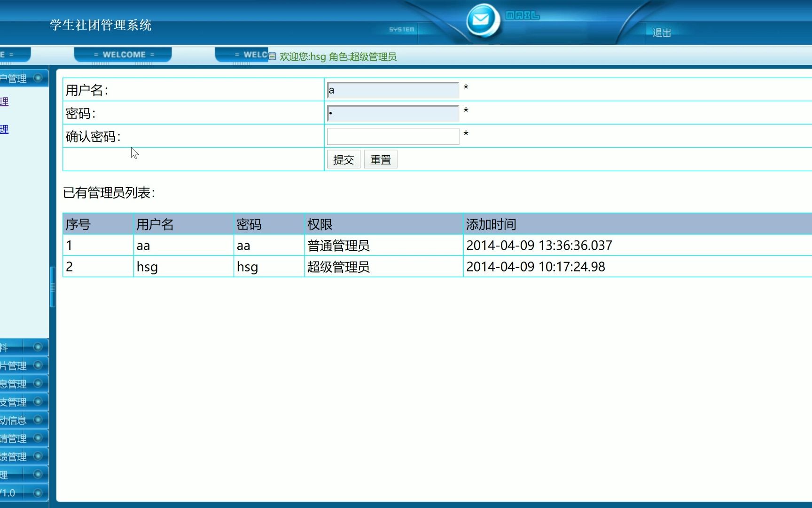This screenshot has width=812, height=508.
Task: Submit the form with the 提交 button
Action: point(344,159)
